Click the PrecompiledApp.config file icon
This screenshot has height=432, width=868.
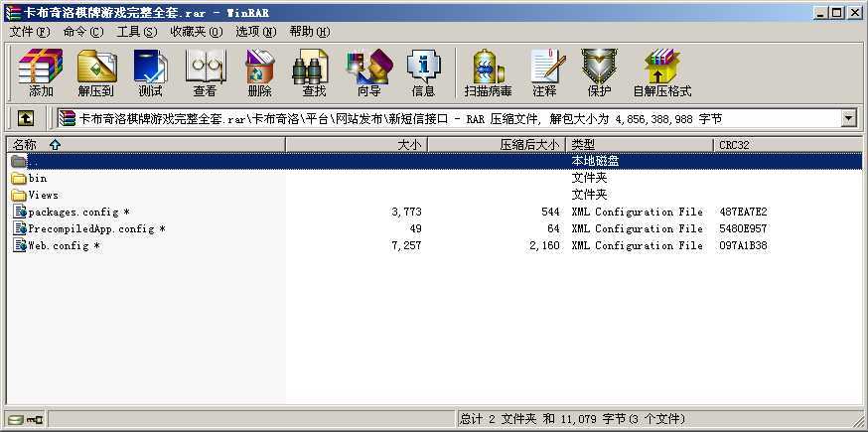(x=20, y=228)
